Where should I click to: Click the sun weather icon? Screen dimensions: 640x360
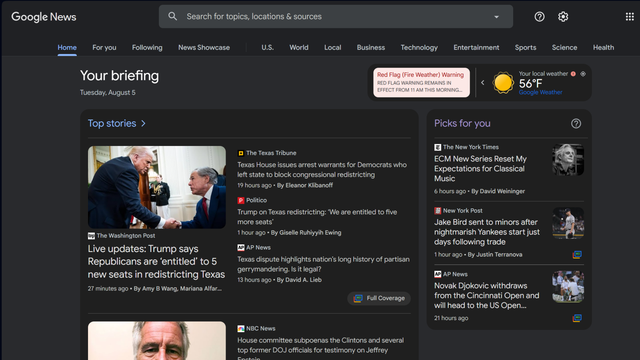pyautogui.click(x=503, y=83)
